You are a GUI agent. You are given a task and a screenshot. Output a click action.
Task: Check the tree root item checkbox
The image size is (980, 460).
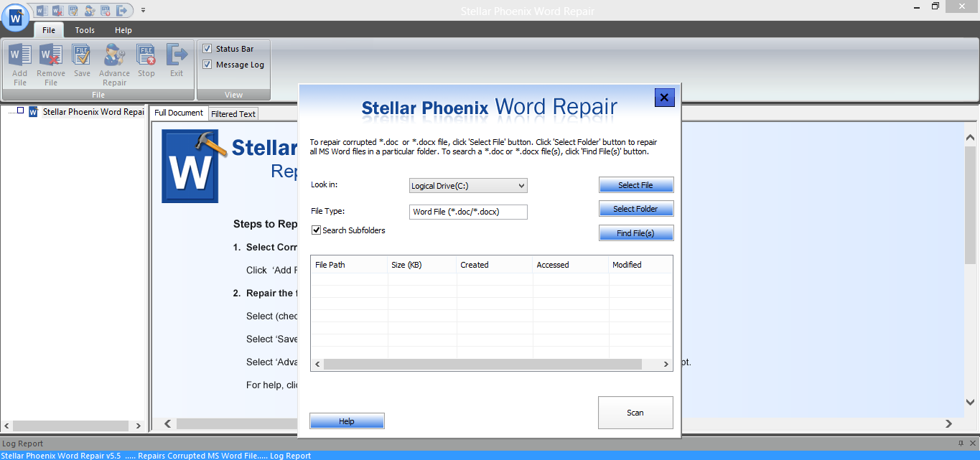pyautogui.click(x=21, y=111)
